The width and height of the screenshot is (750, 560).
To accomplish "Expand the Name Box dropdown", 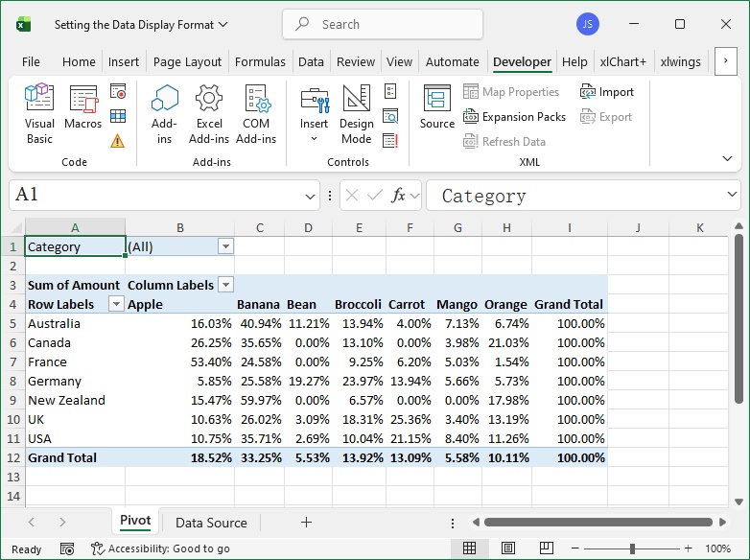I will point(310,196).
